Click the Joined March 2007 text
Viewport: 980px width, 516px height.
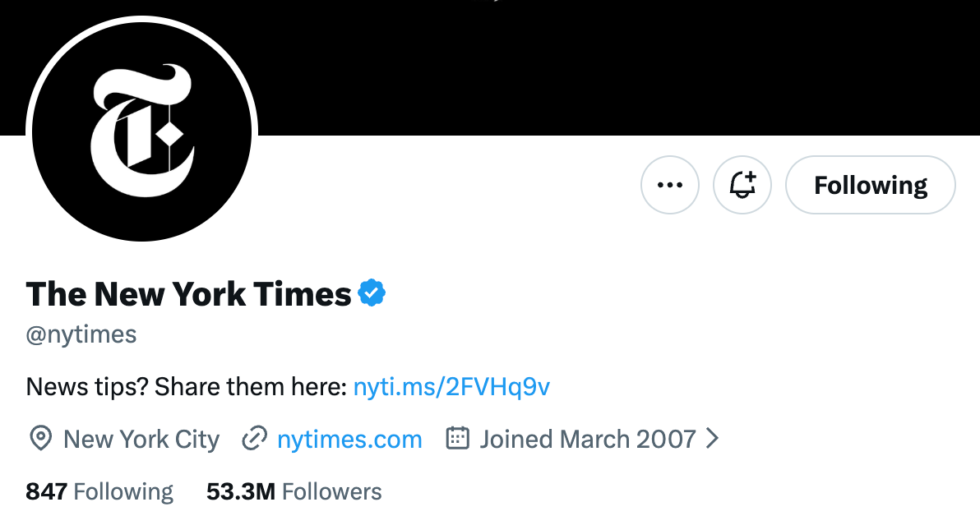point(587,439)
